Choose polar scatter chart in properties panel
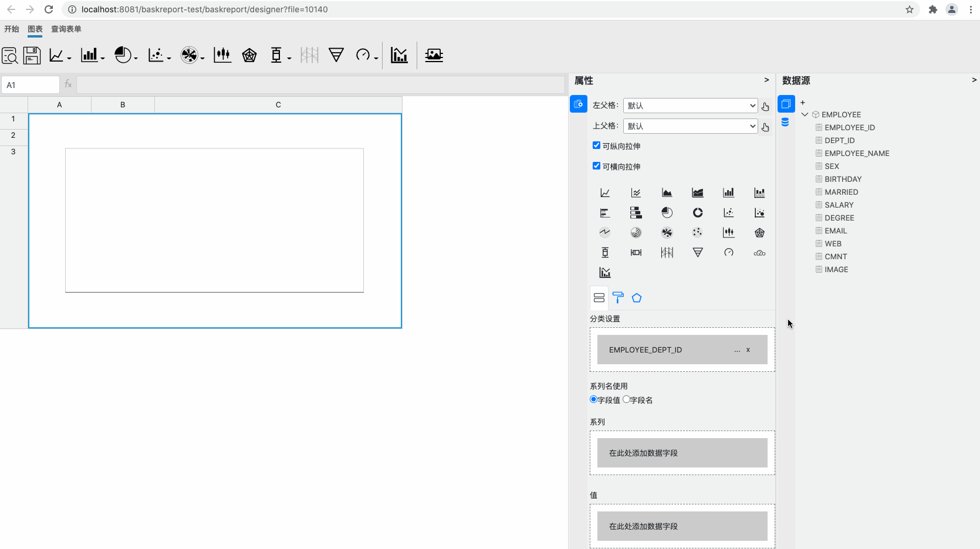 (698, 232)
